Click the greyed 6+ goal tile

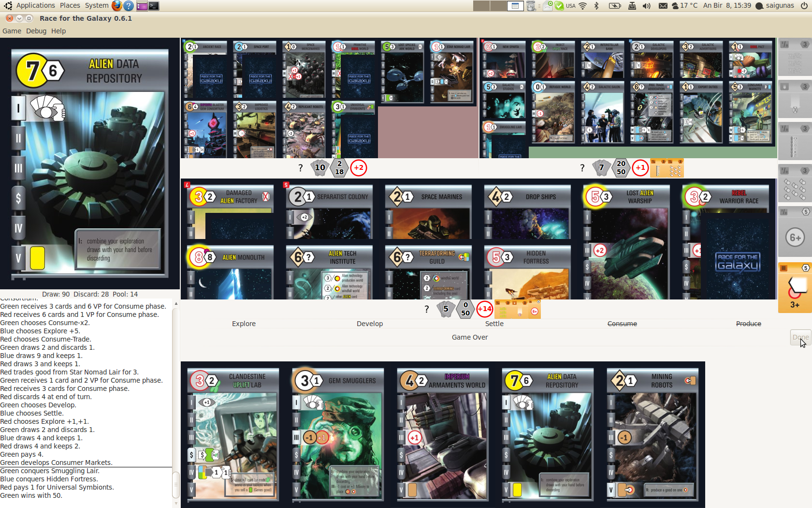click(x=795, y=237)
